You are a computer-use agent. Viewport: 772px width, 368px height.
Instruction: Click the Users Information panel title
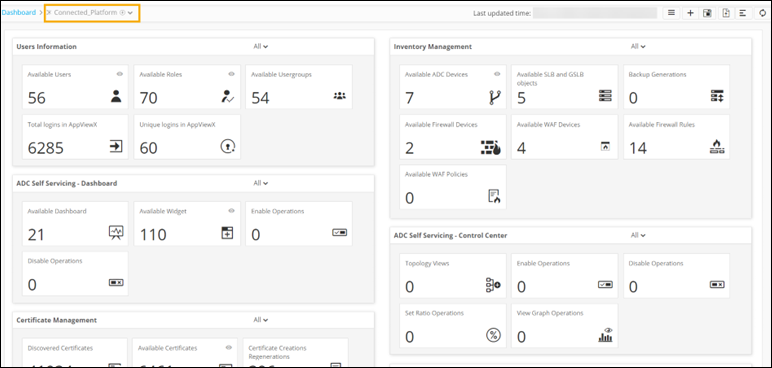point(46,46)
